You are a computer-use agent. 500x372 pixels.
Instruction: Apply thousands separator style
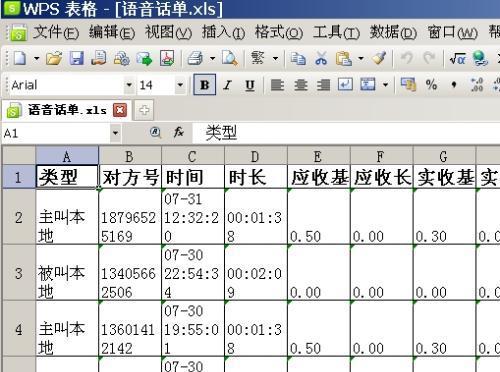454,85
